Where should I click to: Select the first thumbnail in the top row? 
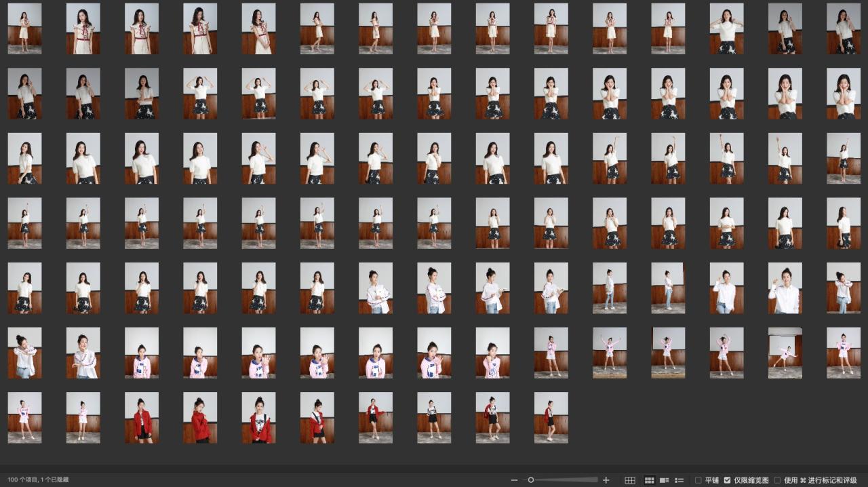coord(24,28)
